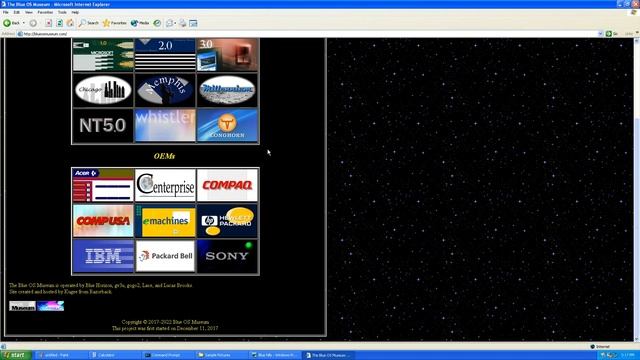Go to the home page via Home icon
The height and width of the screenshot is (360, 640).
pos(70,23)
